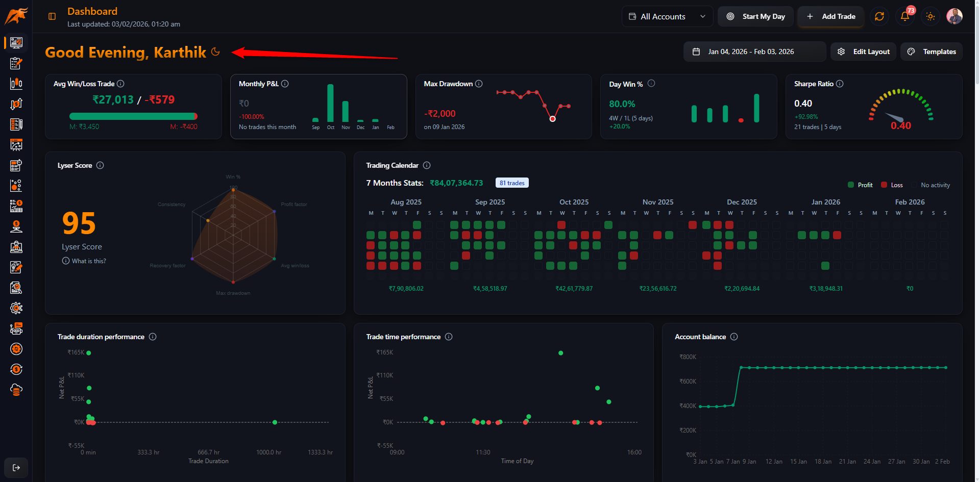Collapse the sidebar using the panel toggle

click(52, 16)
